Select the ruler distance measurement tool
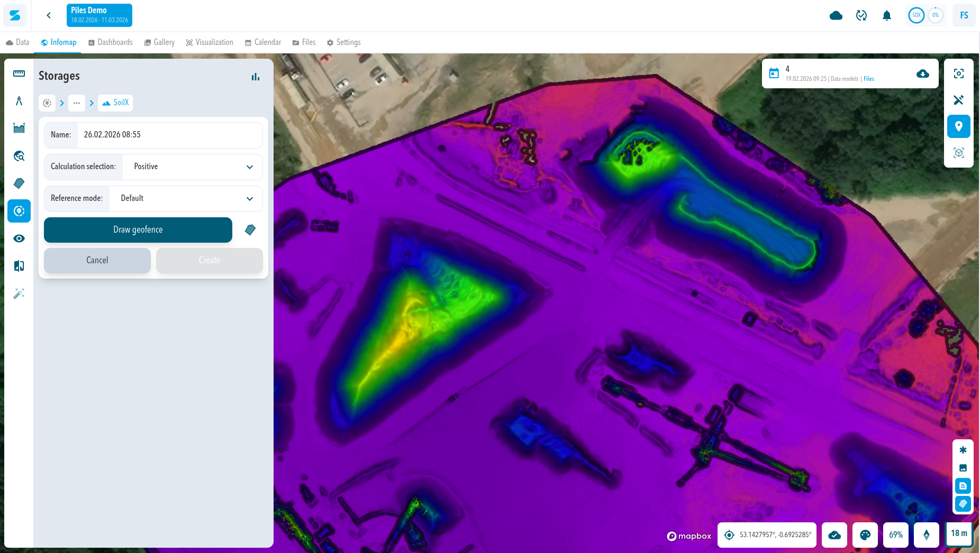The image size is (980, 553). (19, 73)
